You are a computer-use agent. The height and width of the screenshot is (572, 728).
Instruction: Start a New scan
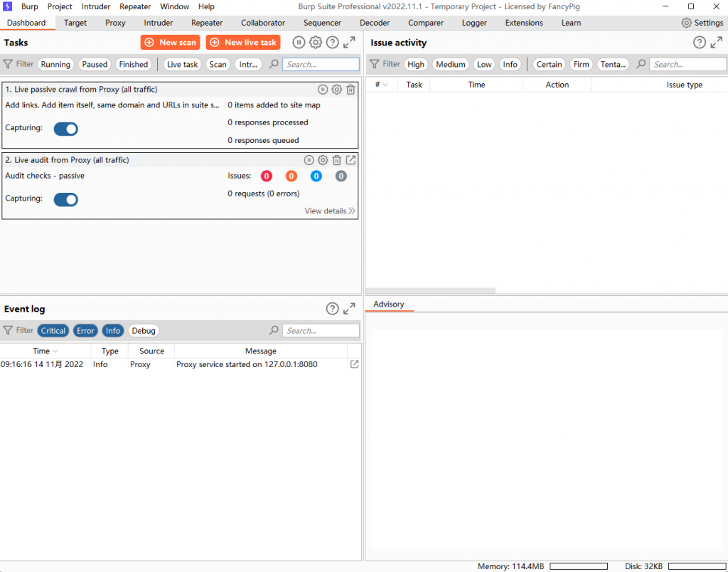click(170, 42)
